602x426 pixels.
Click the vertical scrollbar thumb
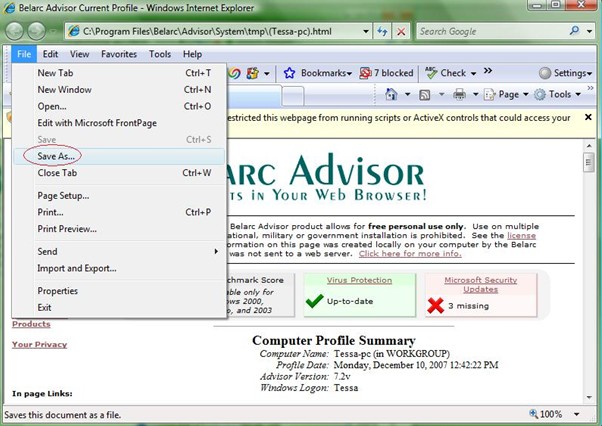coord(589,163)
